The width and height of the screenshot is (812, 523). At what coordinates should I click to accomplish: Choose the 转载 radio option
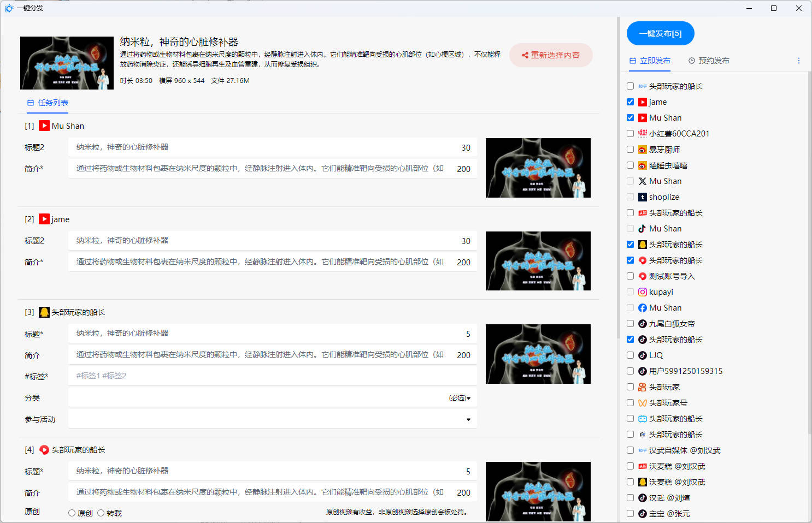click(101, 513)
